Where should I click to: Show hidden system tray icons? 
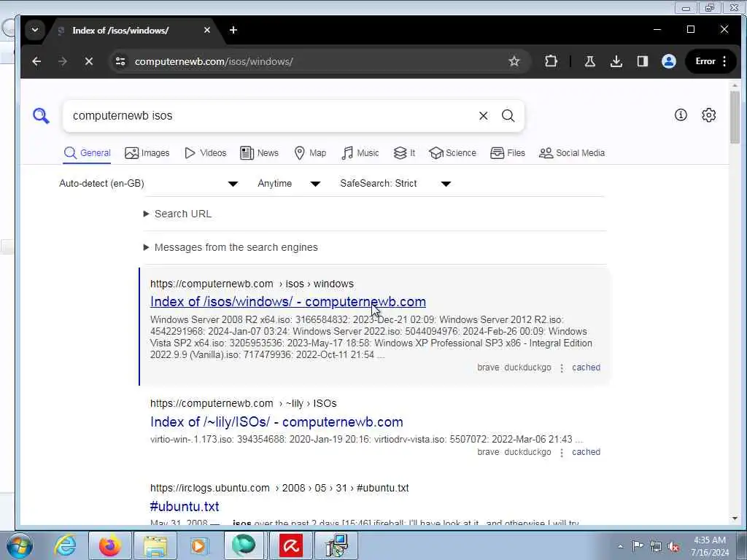click(x=620, y=546)
